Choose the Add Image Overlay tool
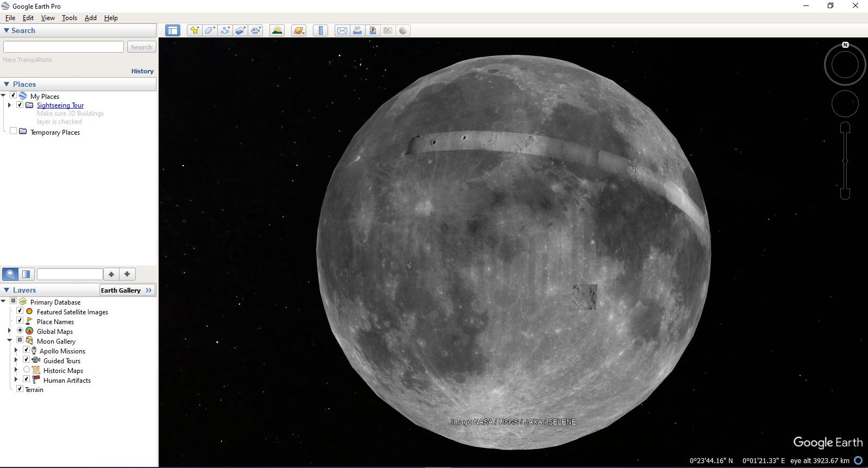The height and width of the screenshot is (468, 868). [x=240, y=30]
